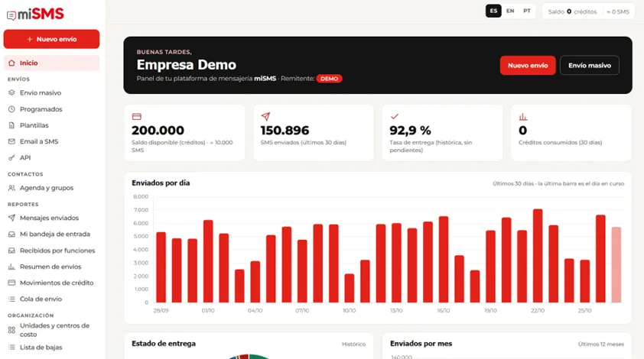Open Plantillas page
This screenshot has width=644, height=359.
(x=51, y=125)
